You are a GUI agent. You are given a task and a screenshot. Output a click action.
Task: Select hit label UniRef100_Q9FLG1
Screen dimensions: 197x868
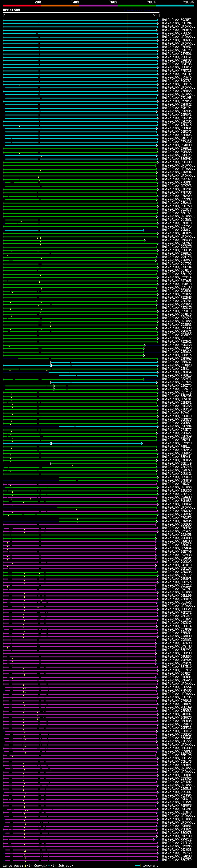pos(177,57)
